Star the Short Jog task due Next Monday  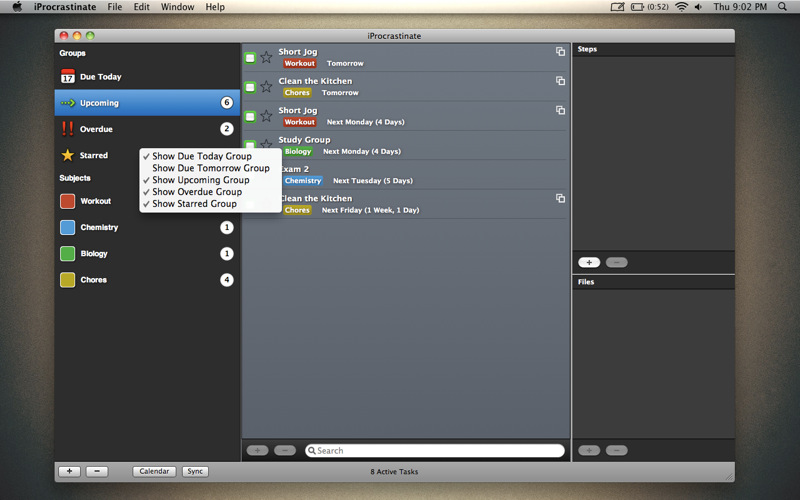(266, 116)
